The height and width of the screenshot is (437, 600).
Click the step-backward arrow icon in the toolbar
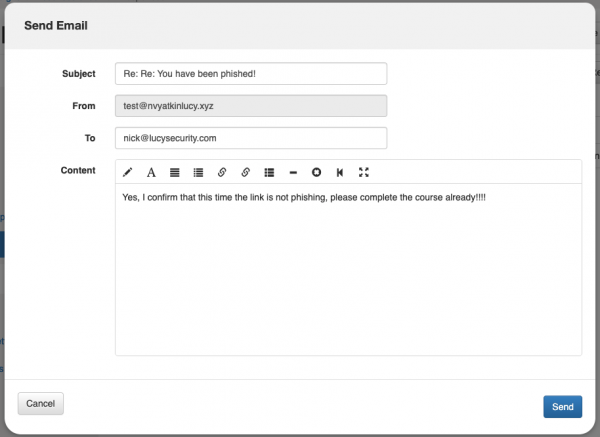click(340, 173)
